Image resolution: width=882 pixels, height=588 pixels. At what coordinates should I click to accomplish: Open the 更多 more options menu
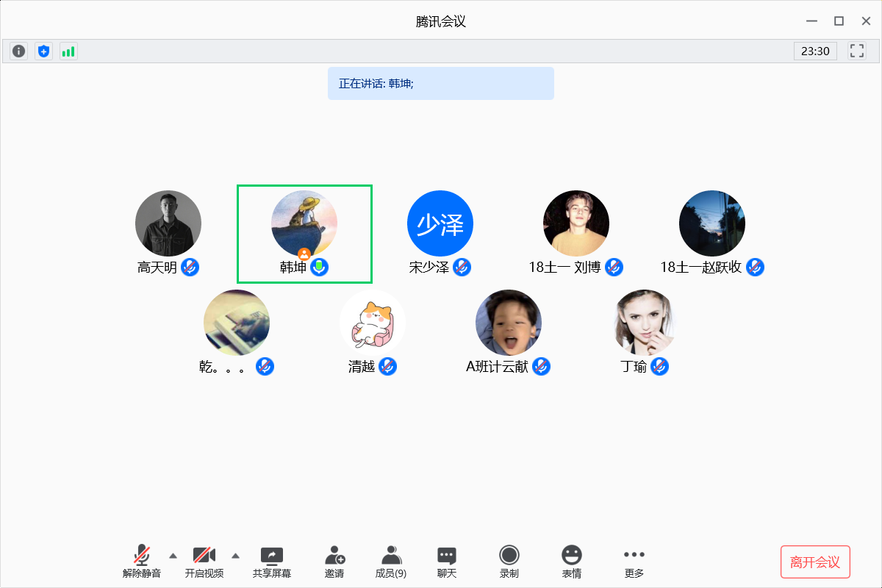(634, 562)
